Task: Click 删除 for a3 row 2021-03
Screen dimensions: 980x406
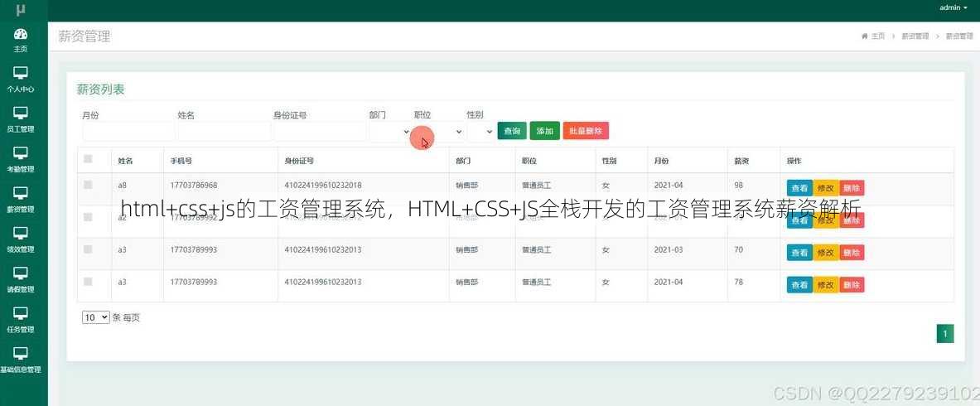Action: 852,252
